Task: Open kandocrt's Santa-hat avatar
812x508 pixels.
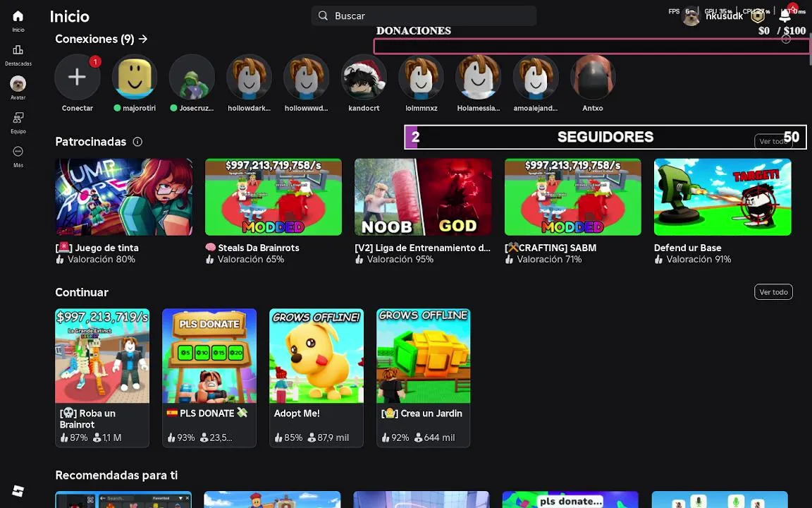Action: pos(364,77)
